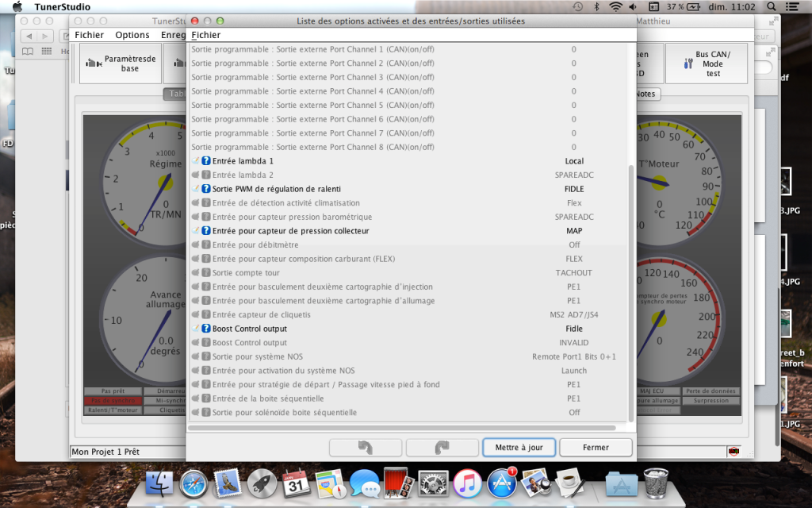The height and width of the screenshot is (508, 812).
Task: Click the T°Moteur temperature gauge
Action: tap(679, 183)
